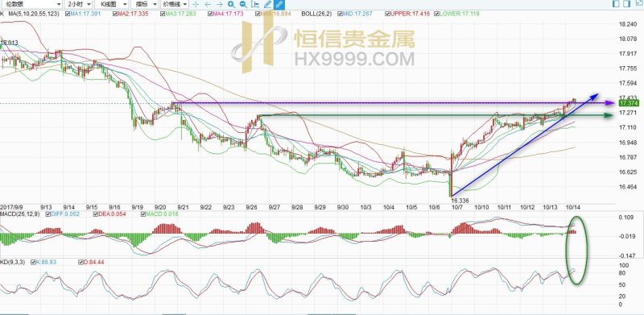The width and height of the screenshot is (644, 315).
Task: Toggle the MACD histogram checkbox
Action: tap(143, 214)
